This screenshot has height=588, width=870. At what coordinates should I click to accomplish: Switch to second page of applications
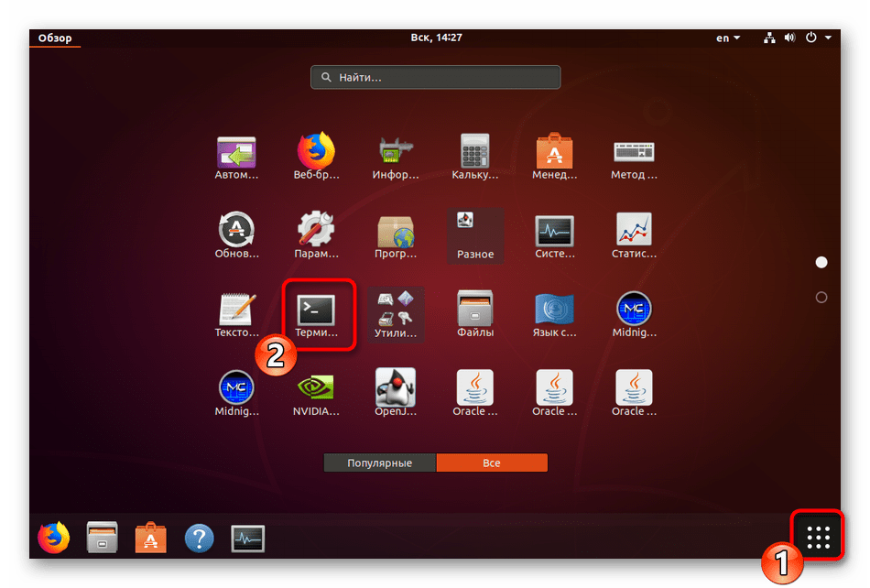[x=821, y=297]
